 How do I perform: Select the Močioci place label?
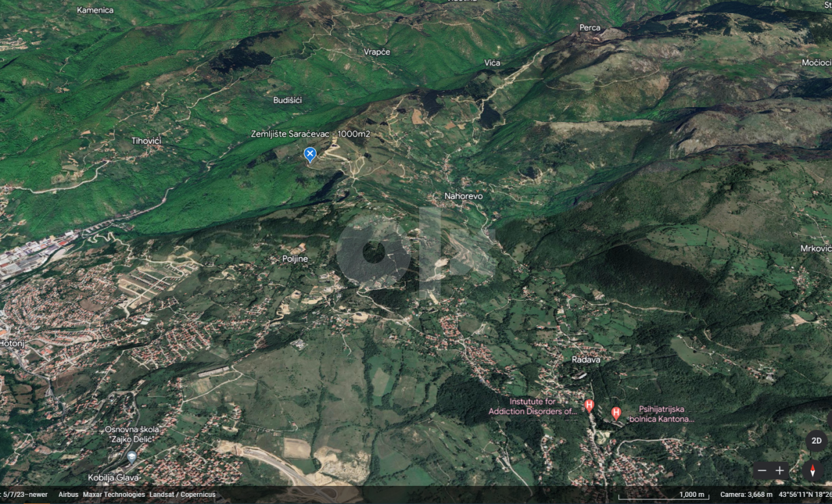(816, 62)
